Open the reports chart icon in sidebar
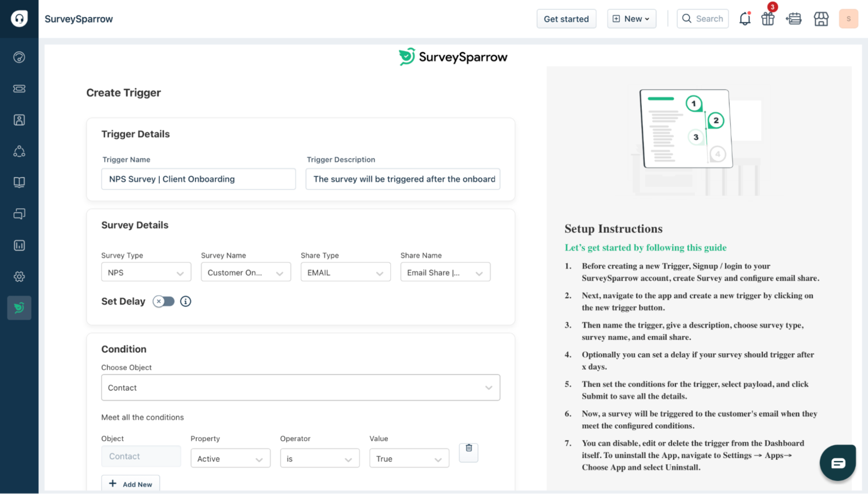 click(x=19, y=245)
